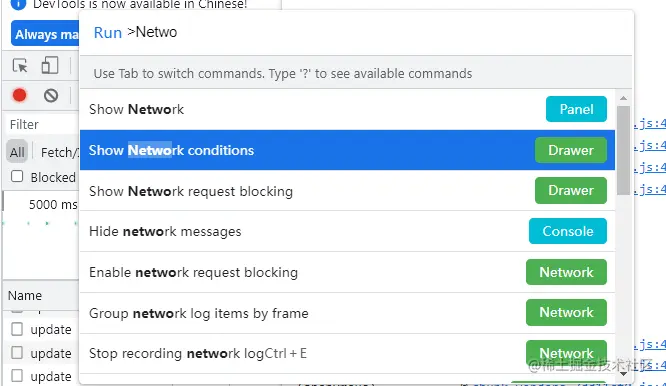
Task: Select the All filter type button
Action: [17, 152]
